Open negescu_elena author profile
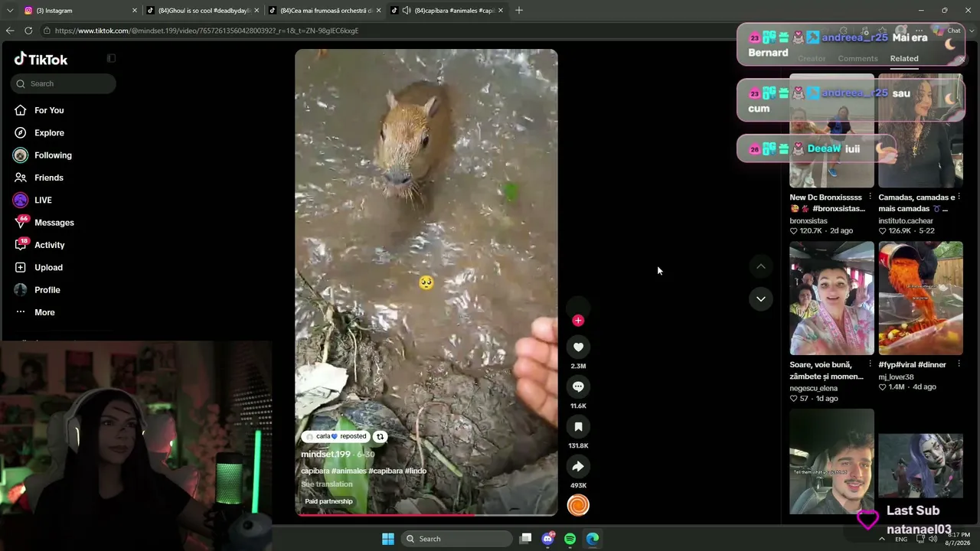 pos(814,389)
